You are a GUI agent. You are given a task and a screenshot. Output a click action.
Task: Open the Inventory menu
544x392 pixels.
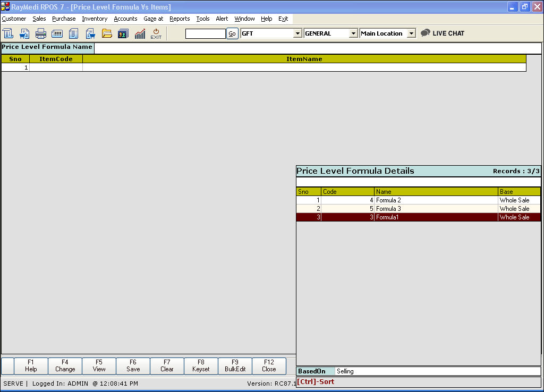[95, 19]
